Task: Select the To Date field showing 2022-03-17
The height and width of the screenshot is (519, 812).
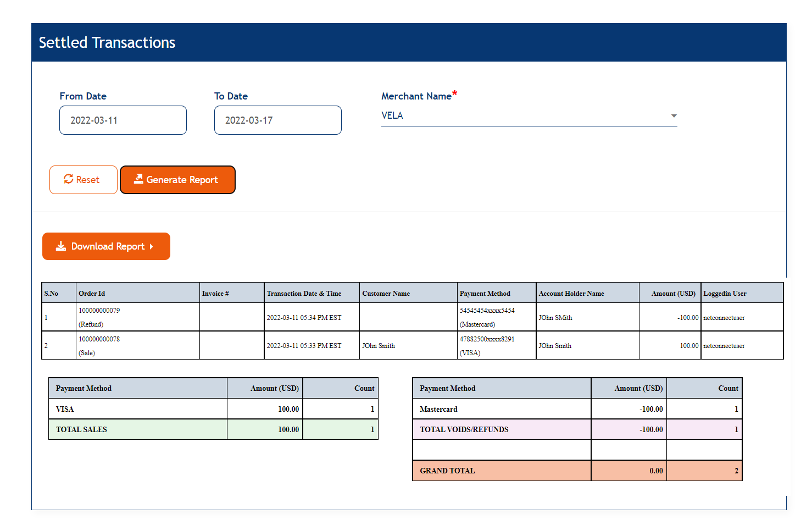Action: pos(277,120)
